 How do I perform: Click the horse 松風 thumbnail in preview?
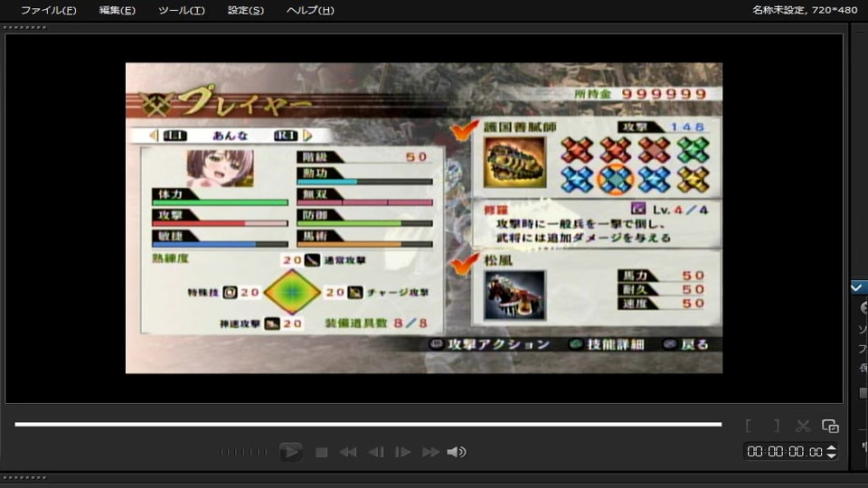(x=514, y=295)
